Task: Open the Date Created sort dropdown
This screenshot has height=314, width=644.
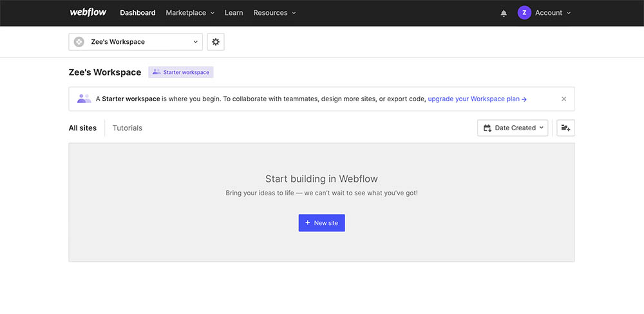Action: click(513, 128)
